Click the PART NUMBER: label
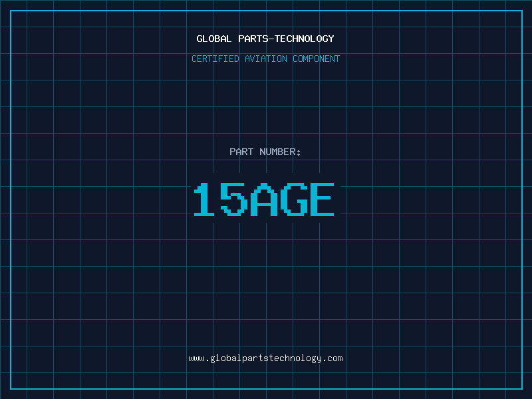This screenshot has width=532, height=399. pyautogui.click(x=265, y=152)
